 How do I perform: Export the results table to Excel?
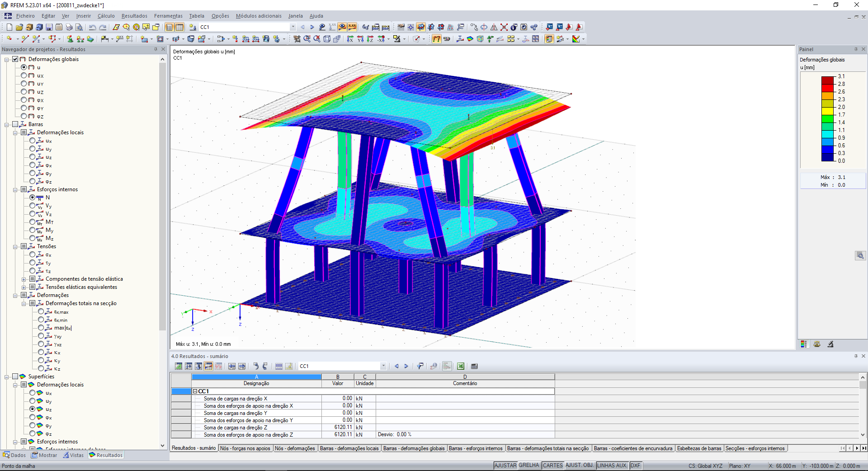point(461,366)
